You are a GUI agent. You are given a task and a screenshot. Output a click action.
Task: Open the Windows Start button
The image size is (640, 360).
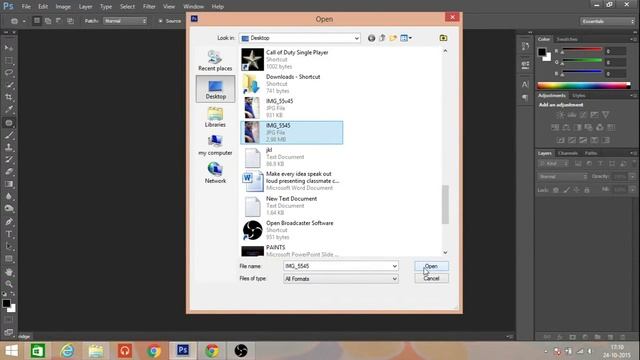click(x=11, y=351)
